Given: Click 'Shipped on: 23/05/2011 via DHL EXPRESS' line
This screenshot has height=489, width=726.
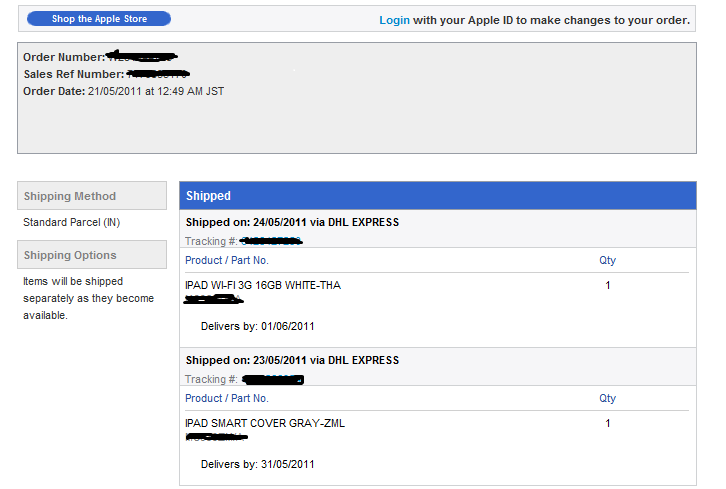Looking at the screenshot, I should 292,360.
